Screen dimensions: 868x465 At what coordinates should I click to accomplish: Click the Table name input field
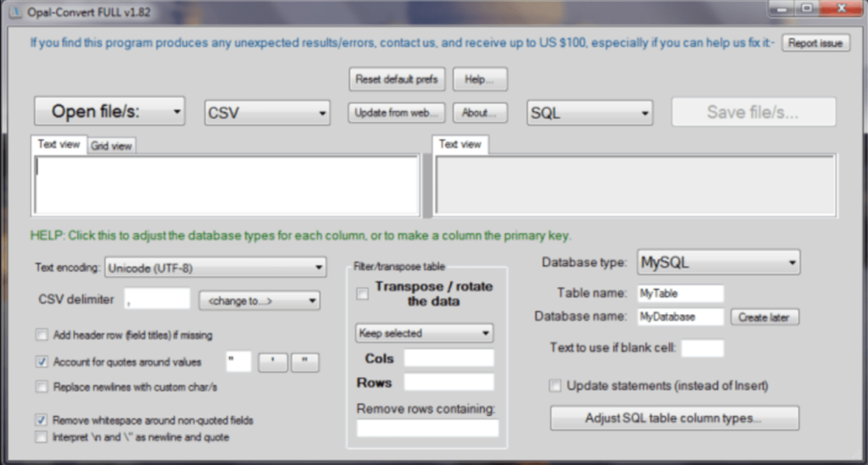click(681, 293)
